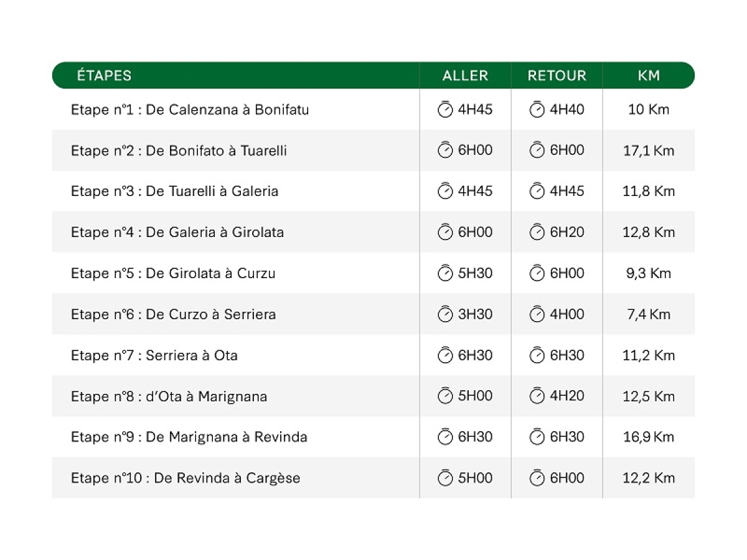Image resolution: width=747 pixels, height=560 pixels.
Task: Click the ÉTAPES column header
Action: point(104,76)
